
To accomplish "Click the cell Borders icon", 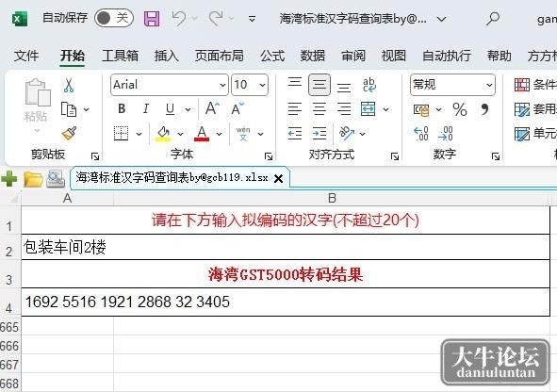I will click(x=122, y=134).
